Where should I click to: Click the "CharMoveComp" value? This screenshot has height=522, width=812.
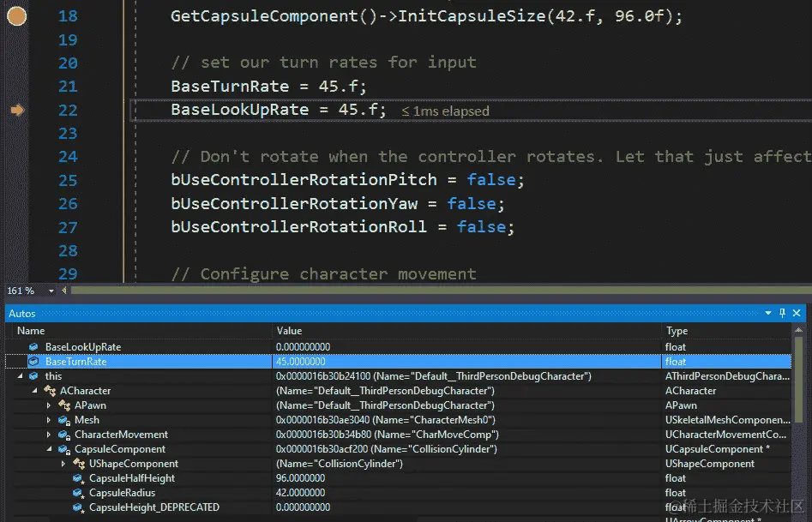[x=388, y=435]
